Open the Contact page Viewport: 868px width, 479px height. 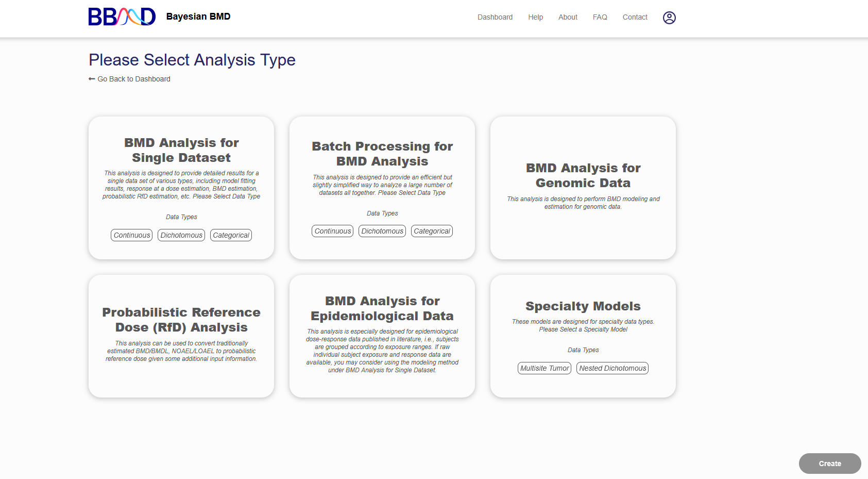click(x=635, y=17)
